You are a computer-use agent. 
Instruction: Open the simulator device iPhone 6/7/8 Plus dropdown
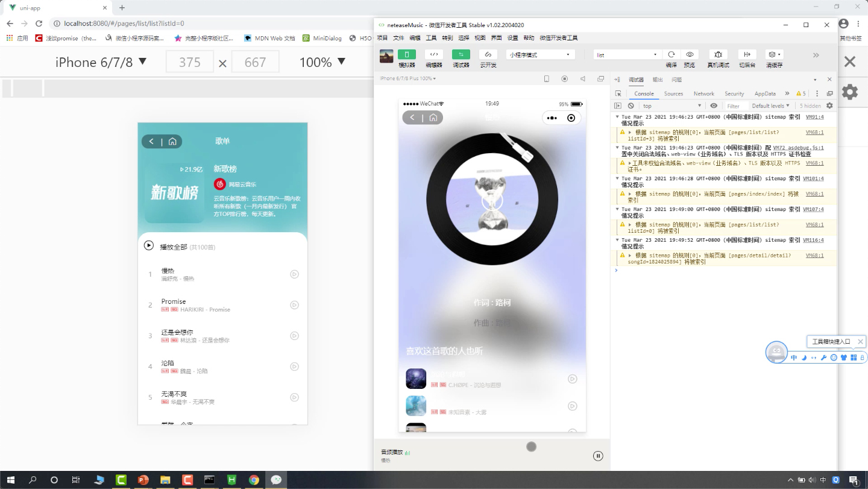pos(407,79)
